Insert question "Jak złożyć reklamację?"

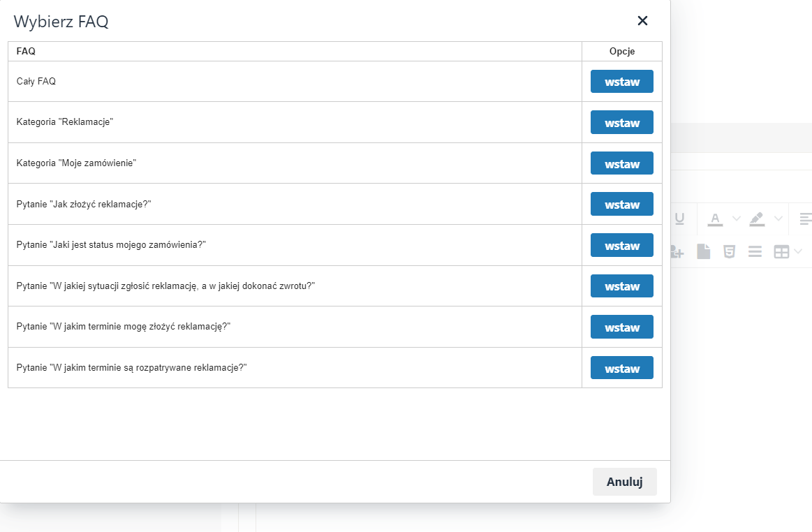(621, 204)
